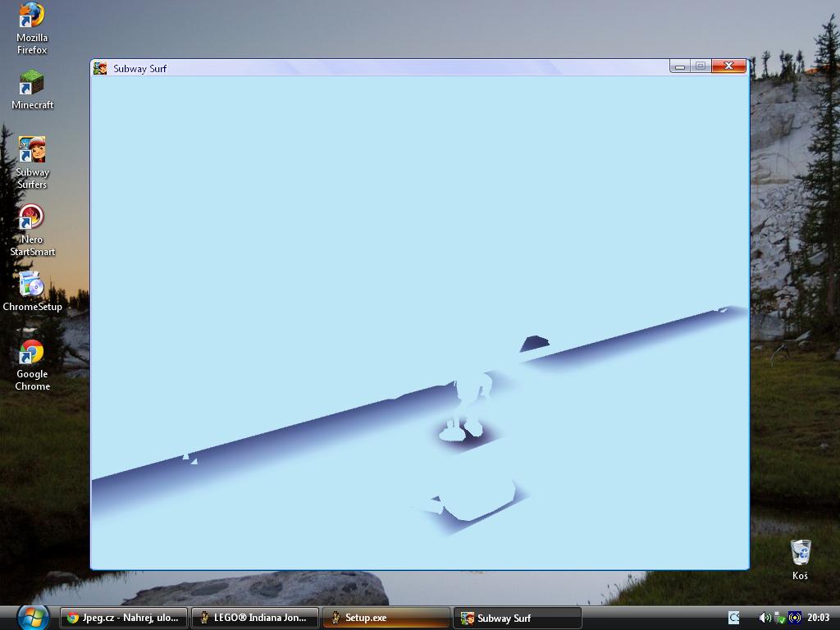Image resolution: width=840 pixels, height=630 pixels.
Task: Switch to Jpeg.cz Chrome taskbar button
Action: (123, 618)
